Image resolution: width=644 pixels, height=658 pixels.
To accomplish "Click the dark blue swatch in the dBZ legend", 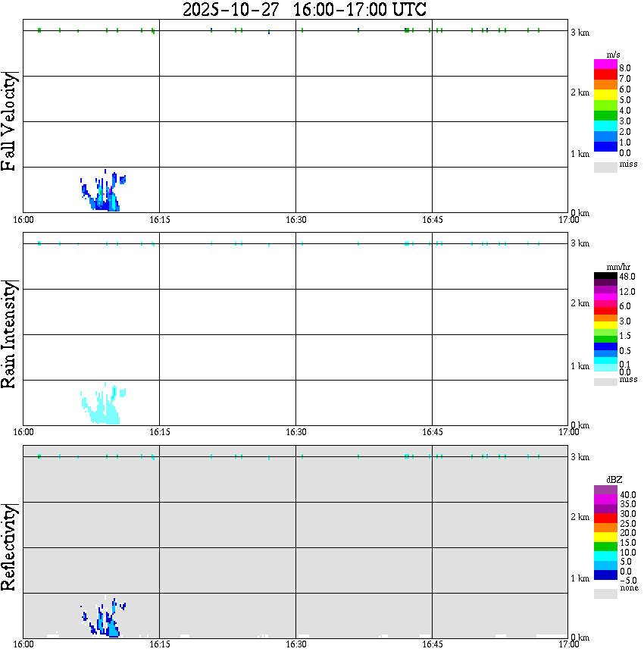I will tap(605, 575).
